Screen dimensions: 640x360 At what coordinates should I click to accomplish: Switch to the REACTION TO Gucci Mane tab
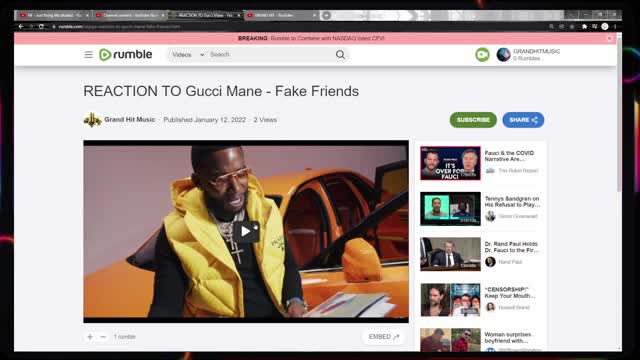click(x=207, y=15)
